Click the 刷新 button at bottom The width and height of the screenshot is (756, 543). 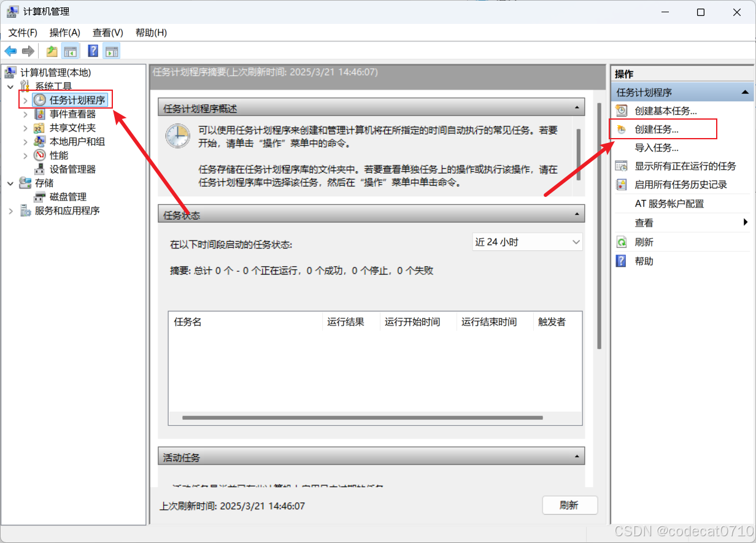[569, 505]
